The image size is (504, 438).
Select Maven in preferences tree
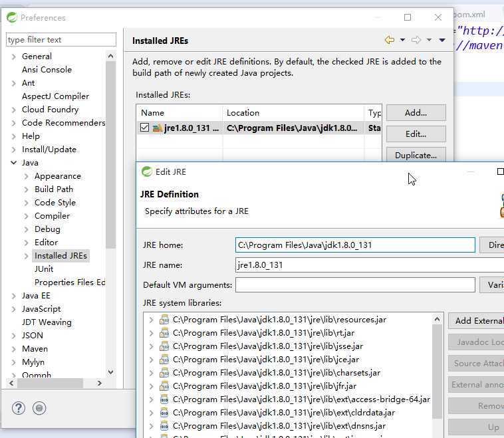(x=35, y=349)
